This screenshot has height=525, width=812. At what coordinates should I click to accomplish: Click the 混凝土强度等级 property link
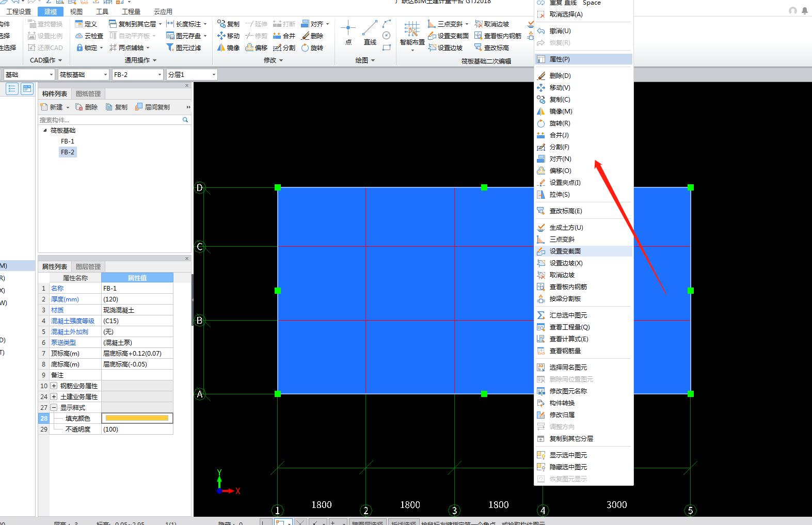pyautogui.click(x=73, y=321)
